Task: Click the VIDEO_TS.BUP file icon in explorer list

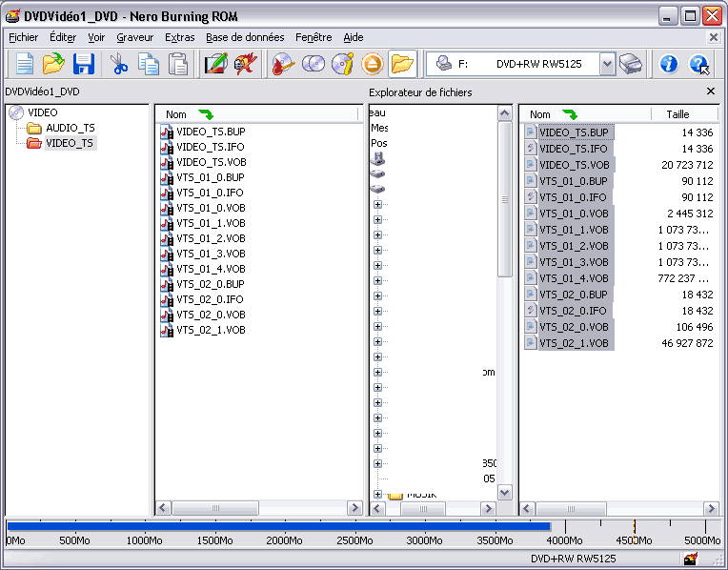Action: tap(530, 132)
